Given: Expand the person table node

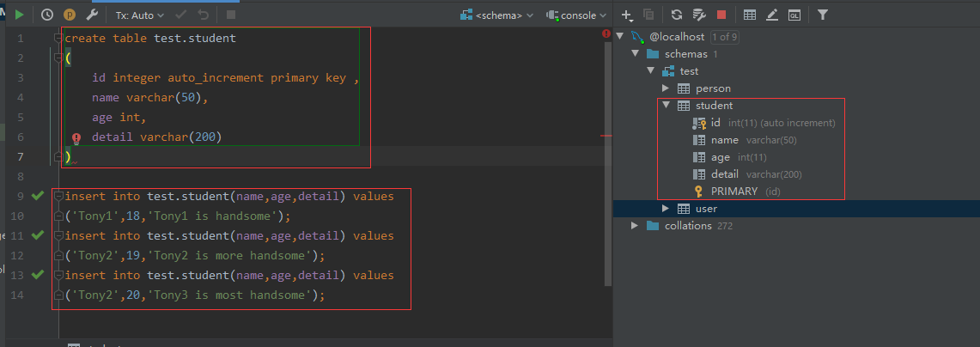Looking at the screenshot, I should [x=666, y=88].
